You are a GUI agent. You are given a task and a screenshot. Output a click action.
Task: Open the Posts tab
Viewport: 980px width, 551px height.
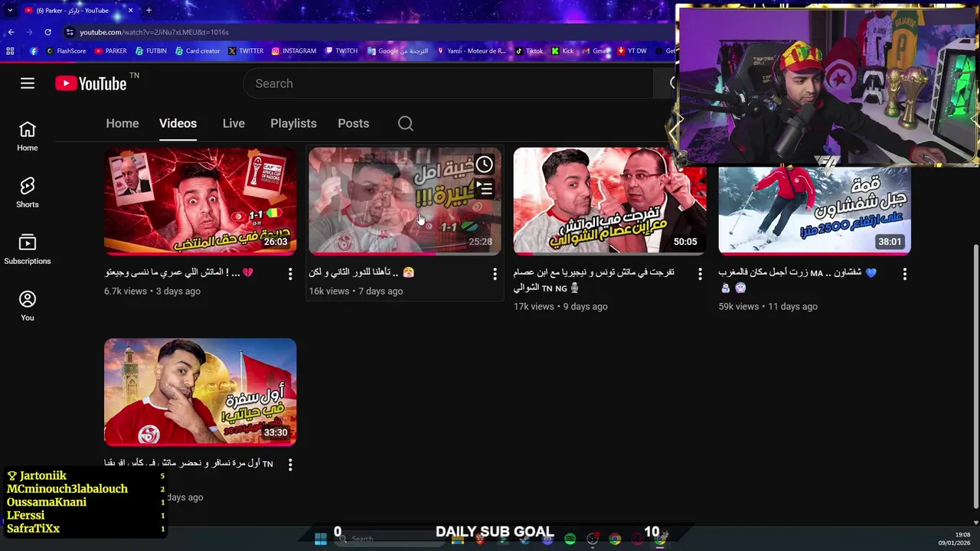353,123
